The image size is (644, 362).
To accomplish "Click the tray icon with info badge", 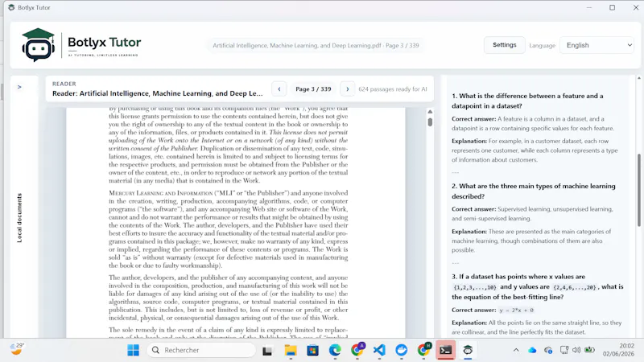I will [548, 350].
